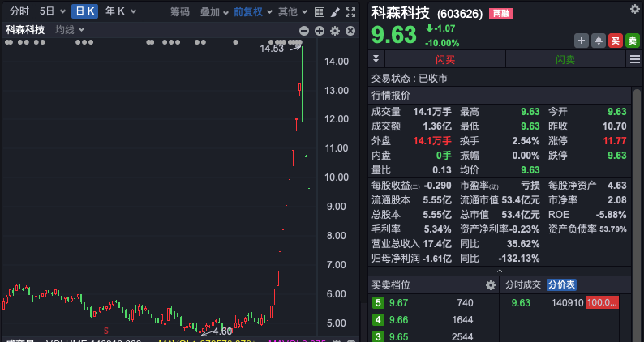This screenshot has width=644, height=342.
Task: Collapse the quote panel with up chevron
Action: click(497, 271)
